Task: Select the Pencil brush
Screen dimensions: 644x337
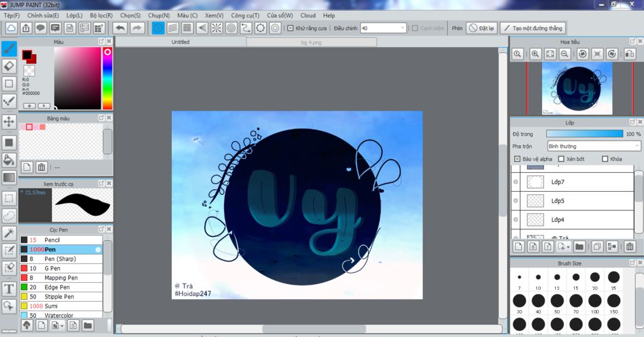Action: tap(61, 240)
